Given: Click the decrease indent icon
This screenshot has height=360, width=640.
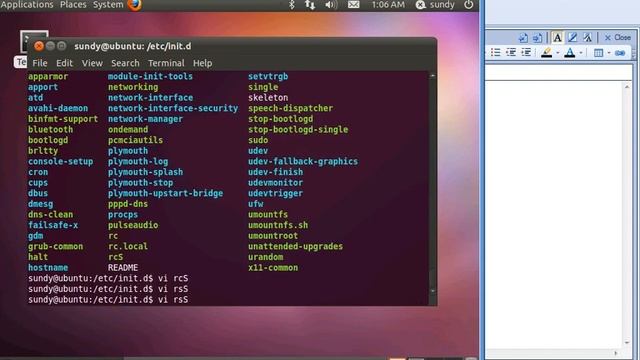Looking at the screenshot, I should point(511,52).
